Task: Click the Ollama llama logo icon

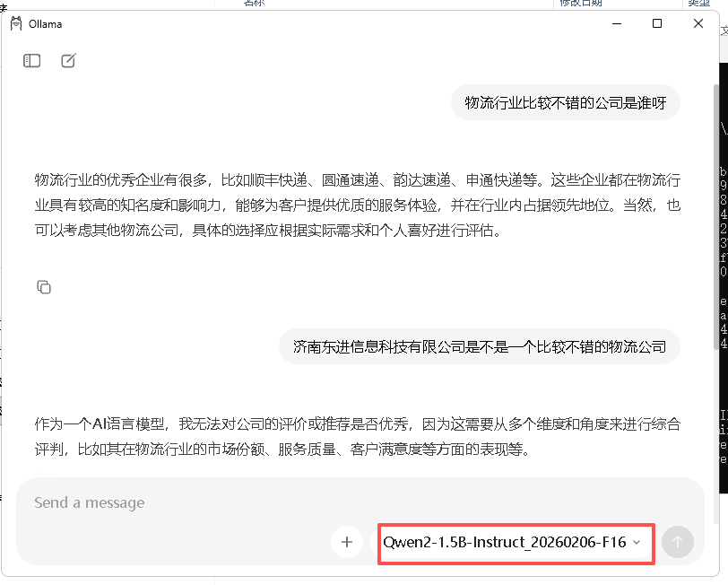Action: pyautogui.click(x=16, y=23)
